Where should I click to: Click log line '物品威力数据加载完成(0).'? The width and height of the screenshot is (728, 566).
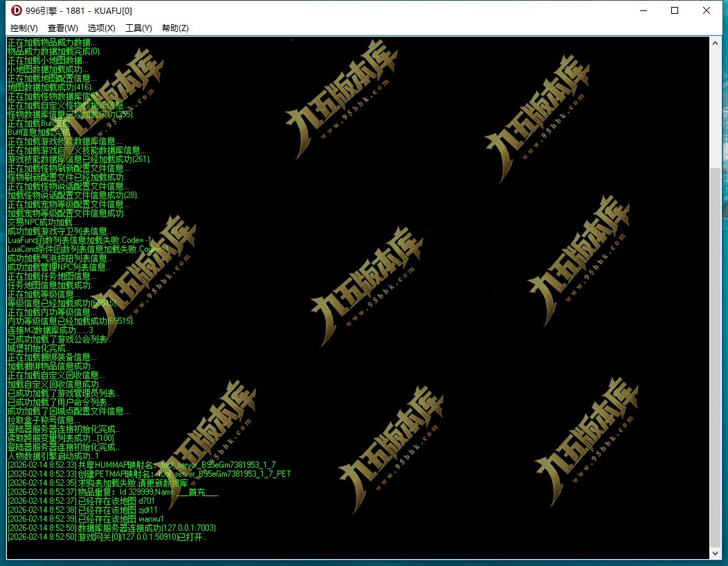click(54, 51)
